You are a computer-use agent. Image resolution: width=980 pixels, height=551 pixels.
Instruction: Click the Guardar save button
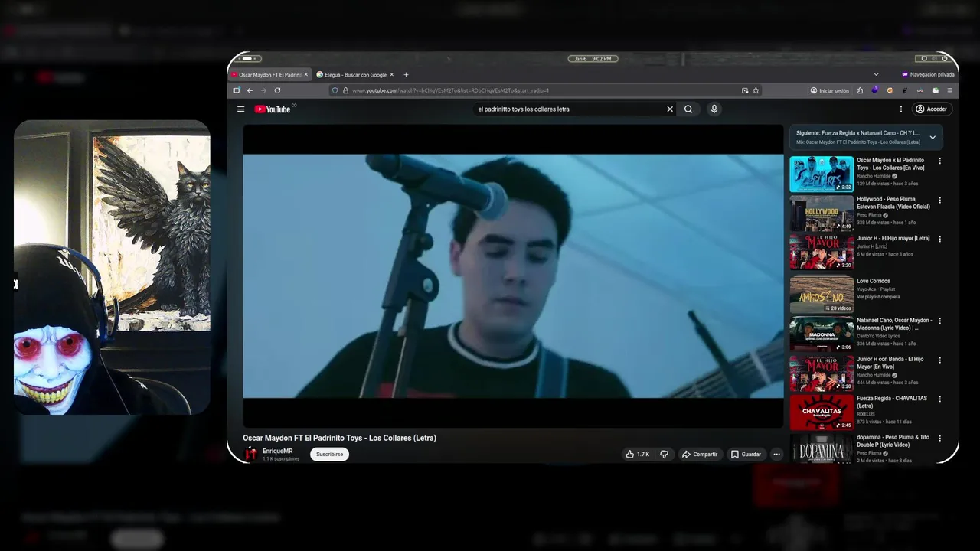[x=746, y=454]
